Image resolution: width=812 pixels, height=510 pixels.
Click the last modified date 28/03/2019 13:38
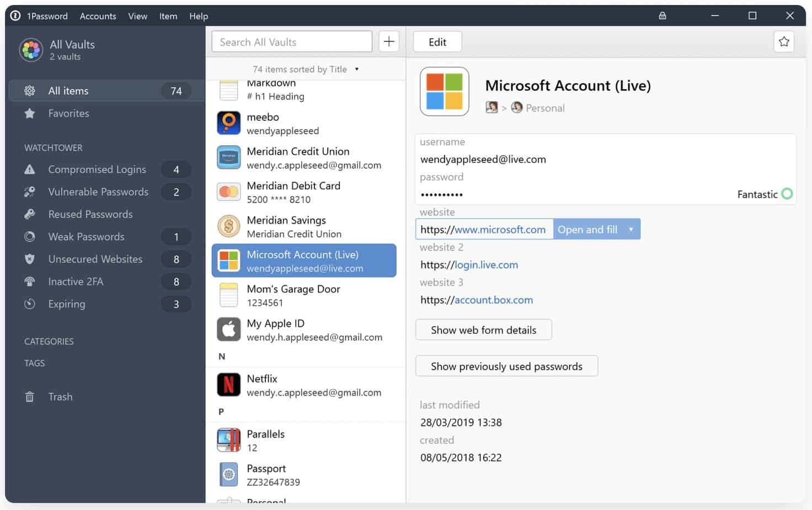coord(461,423)
